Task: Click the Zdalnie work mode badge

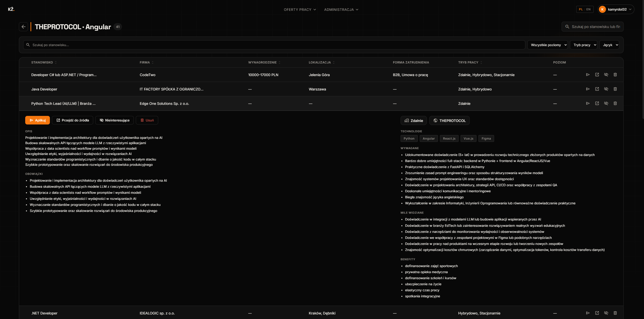Action: point(413,120)
